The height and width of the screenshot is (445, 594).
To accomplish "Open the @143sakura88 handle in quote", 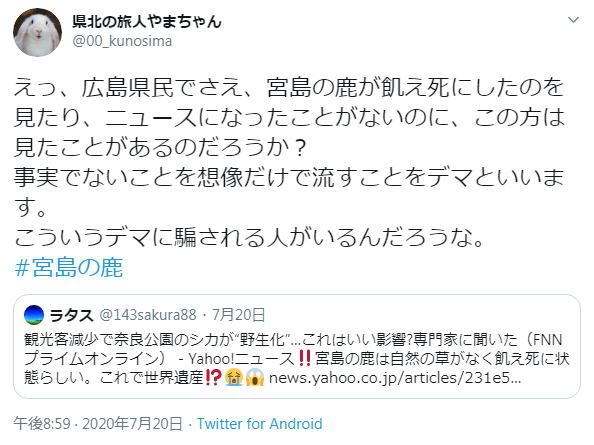I will [148, 315].
